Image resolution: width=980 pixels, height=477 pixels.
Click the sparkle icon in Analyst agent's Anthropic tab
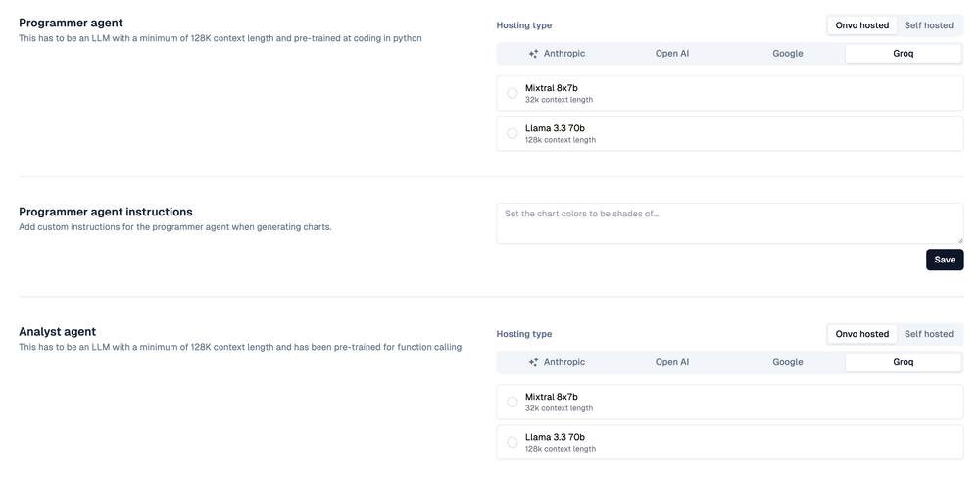click(x=533, y=362)
